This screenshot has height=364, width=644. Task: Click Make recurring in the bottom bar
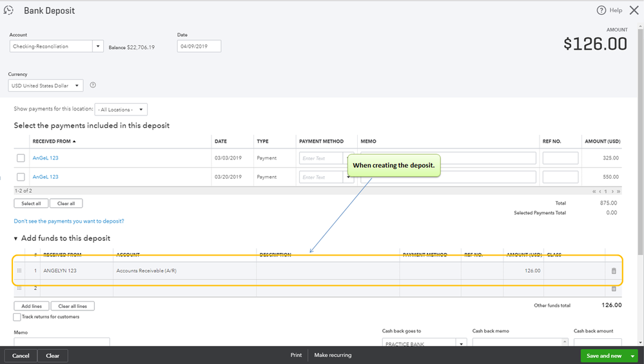pos(333,355)
